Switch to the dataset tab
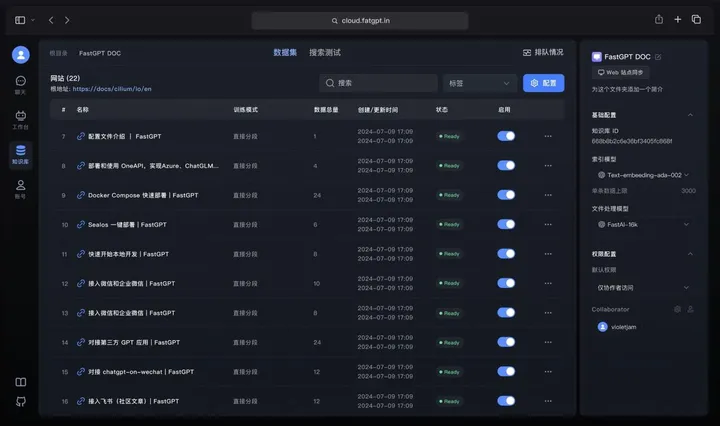Viewport: 720px width, 426px height. pyautogui.click(x=285, y=52)
